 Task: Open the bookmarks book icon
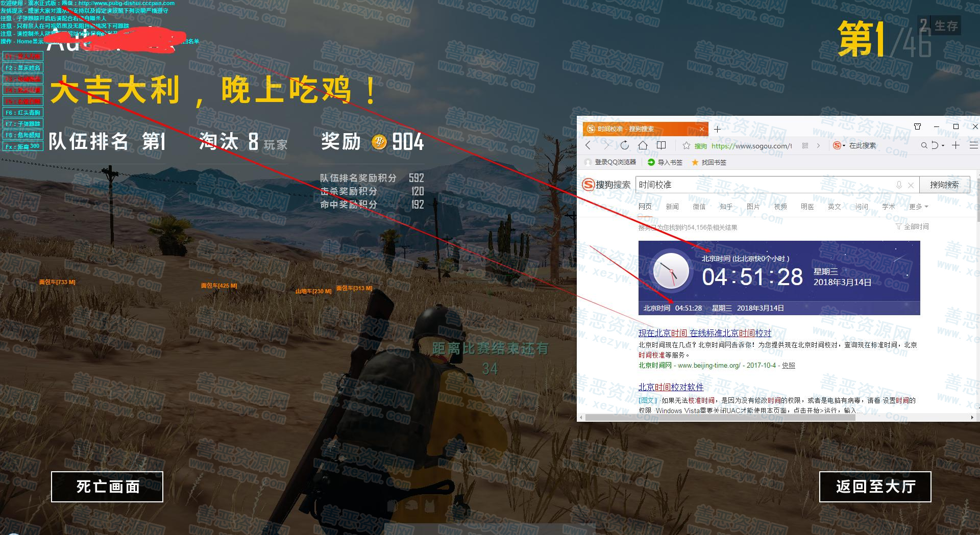pos(661,145)
